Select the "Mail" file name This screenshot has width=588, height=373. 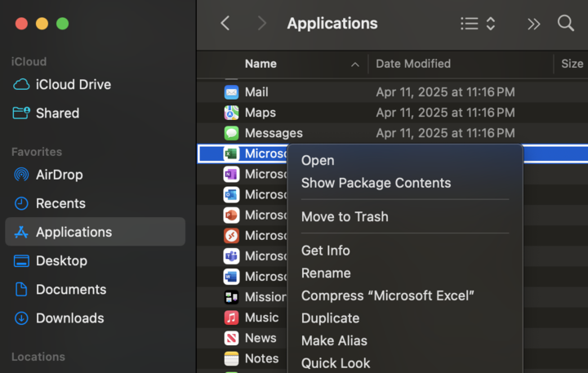[256, 92]
